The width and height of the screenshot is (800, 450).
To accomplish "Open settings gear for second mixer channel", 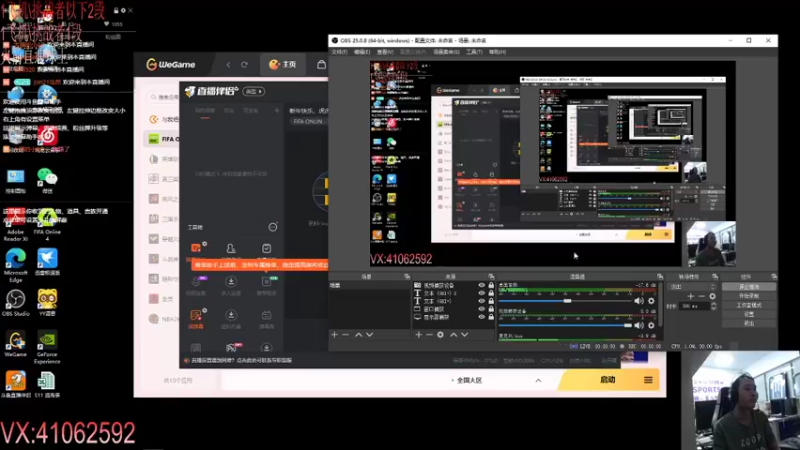I will click(652, 325).
